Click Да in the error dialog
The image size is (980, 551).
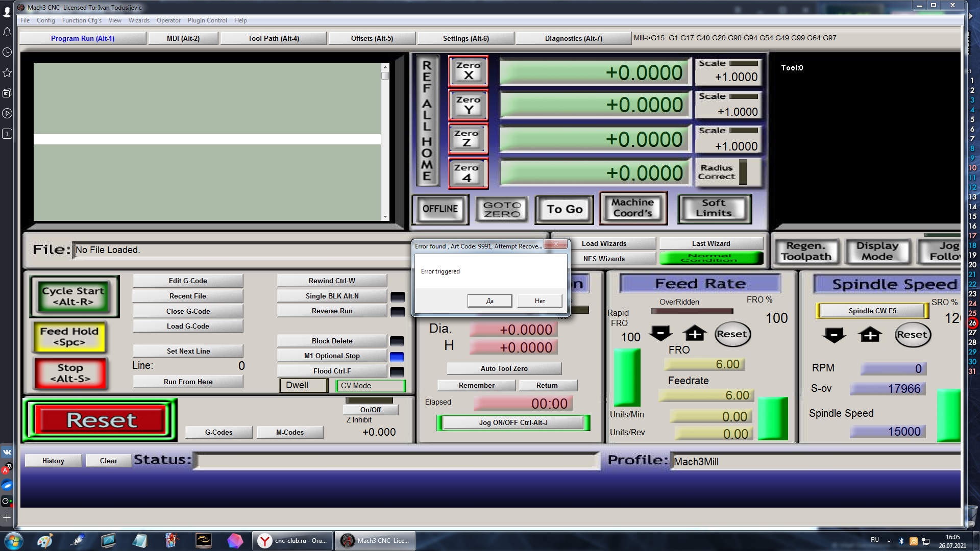pyautogui.click(x=489, y=301)
